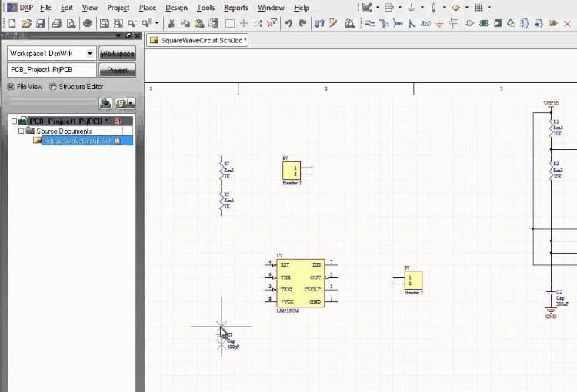Open the Design menu

(x=176, y=8)
